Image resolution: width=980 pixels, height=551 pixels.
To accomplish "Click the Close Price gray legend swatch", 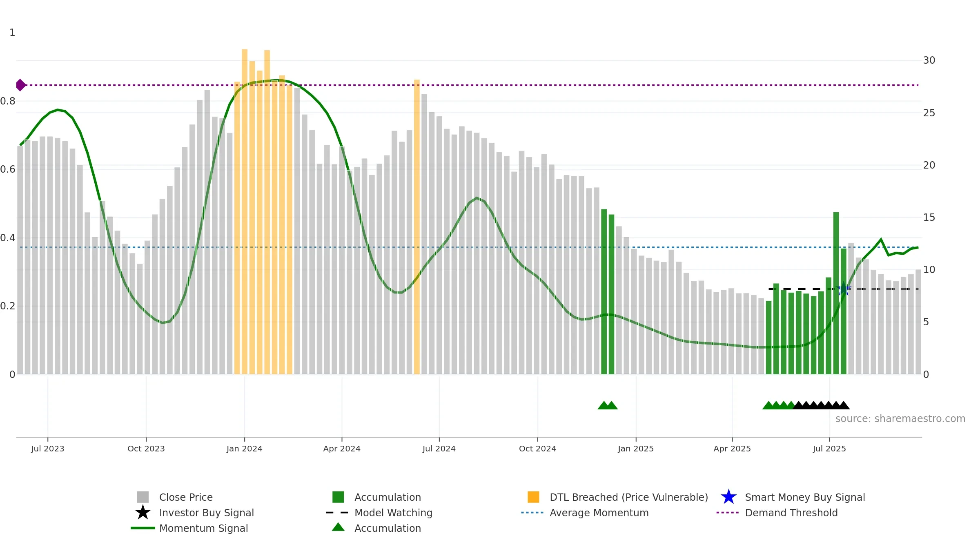I will point(143,497).
